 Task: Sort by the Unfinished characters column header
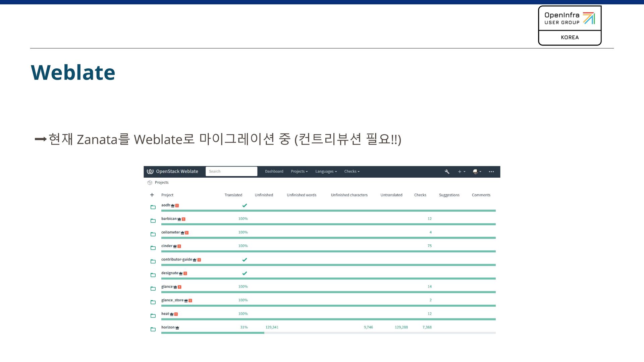point(349,195)
